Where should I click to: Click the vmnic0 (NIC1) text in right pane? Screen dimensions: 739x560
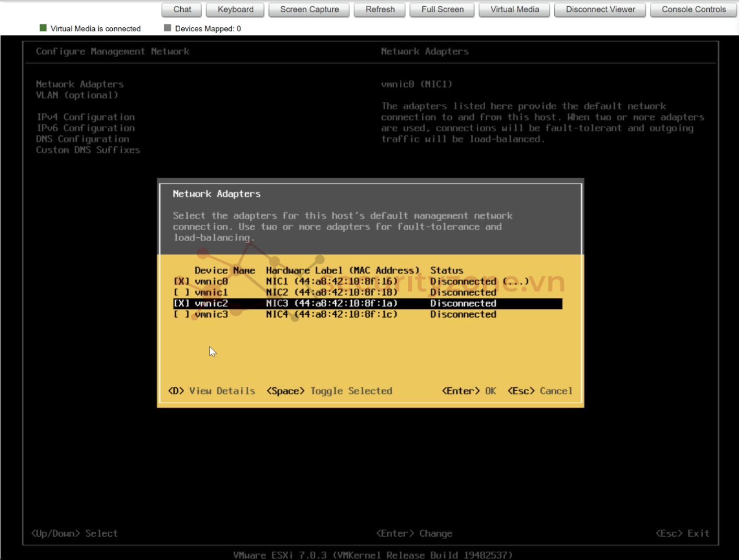click(x=417, y=84)
